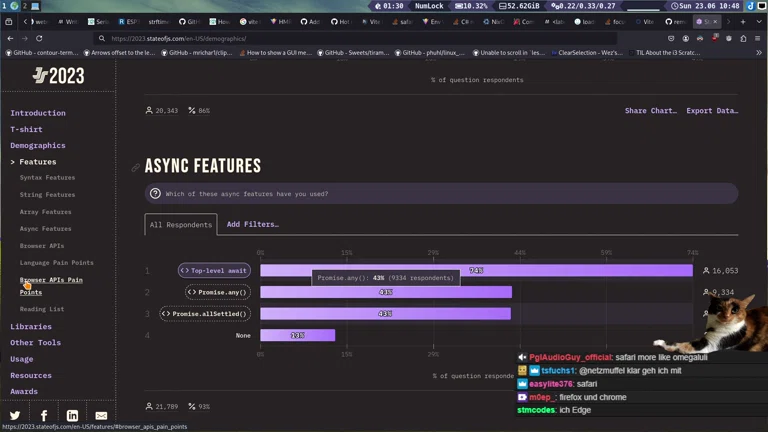
Task: Select the All Respondents tab
Action: click(x=180, y=225)
